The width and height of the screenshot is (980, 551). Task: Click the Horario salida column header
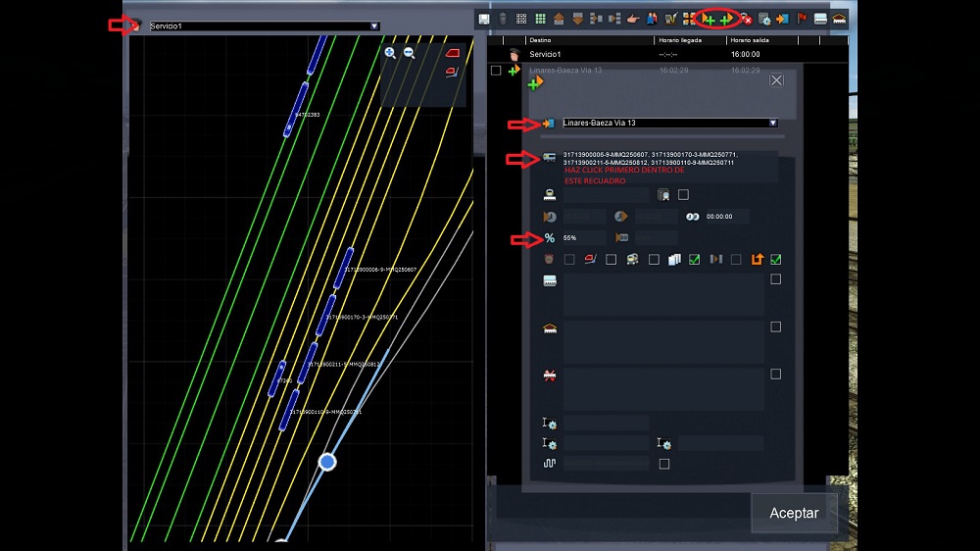(x=750, y=40)
